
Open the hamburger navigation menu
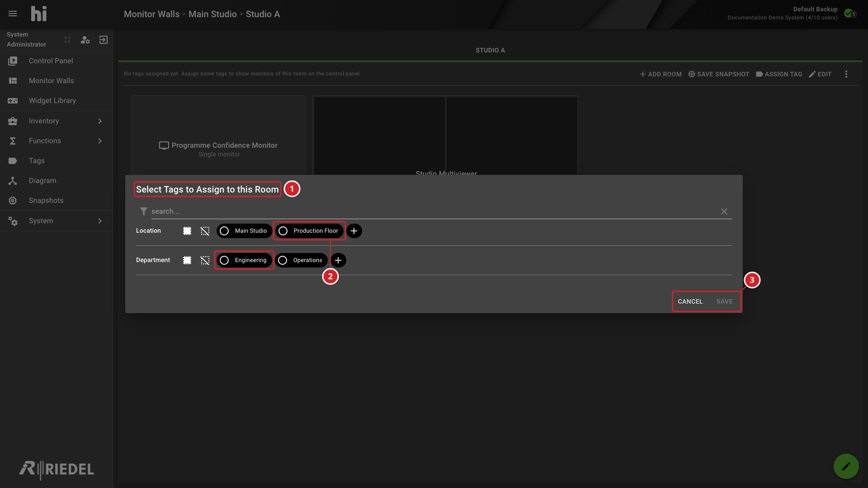point(13,14)
